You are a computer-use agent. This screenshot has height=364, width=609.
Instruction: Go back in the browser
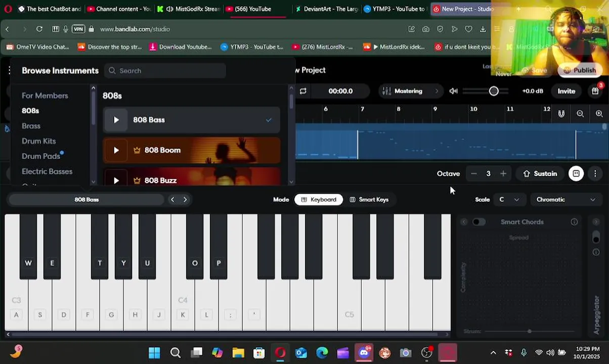[x=7, y=29]
